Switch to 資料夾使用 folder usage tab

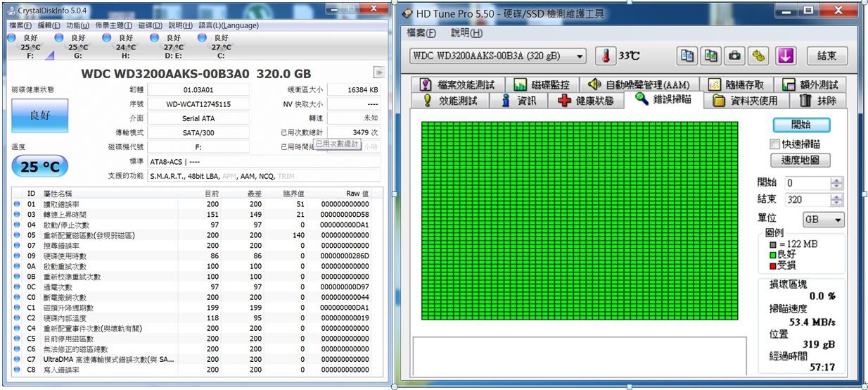coord(746,101)
